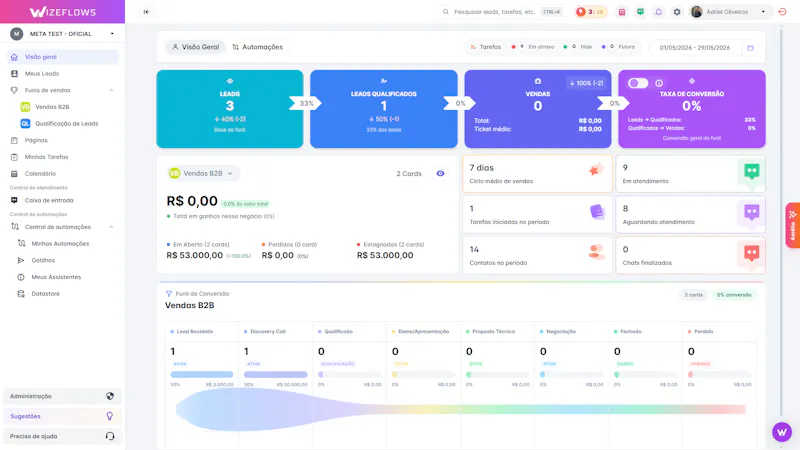The height and width of the screenshot is (450, 800).
Task: Filter tasks by Hoje
Action: pyautogui.click(x=578, y=47)
